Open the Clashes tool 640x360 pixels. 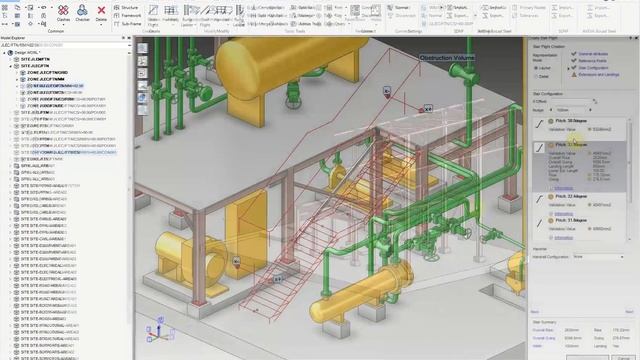coord(63,13)
